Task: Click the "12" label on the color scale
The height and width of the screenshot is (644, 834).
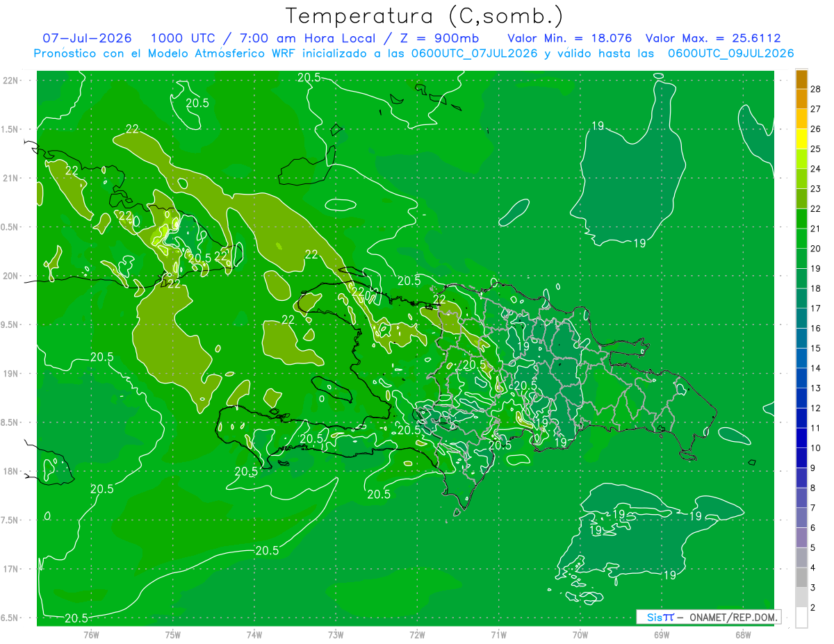Action: tap(816, 408)
